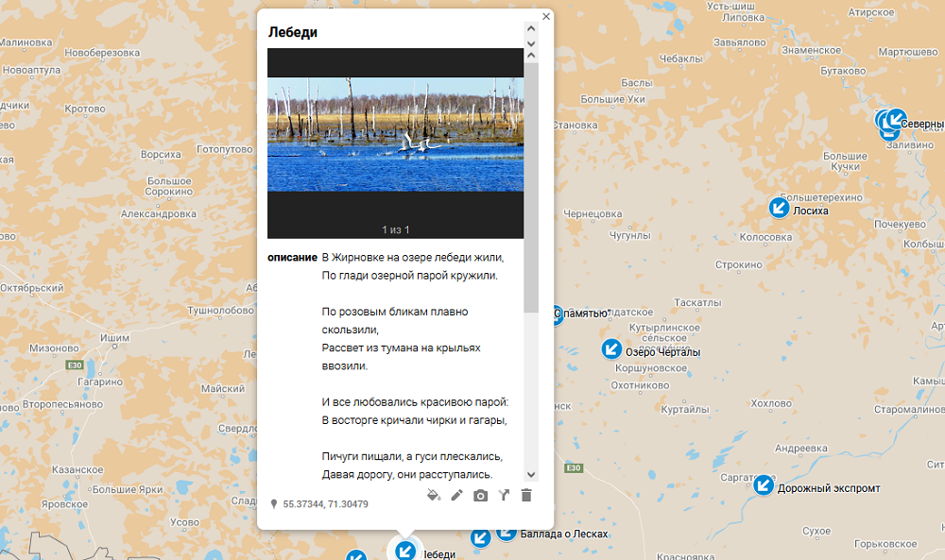Viewport: 945px width, 560px height.
Task: Open the style paint bucket tool
Action: [434, 495]
